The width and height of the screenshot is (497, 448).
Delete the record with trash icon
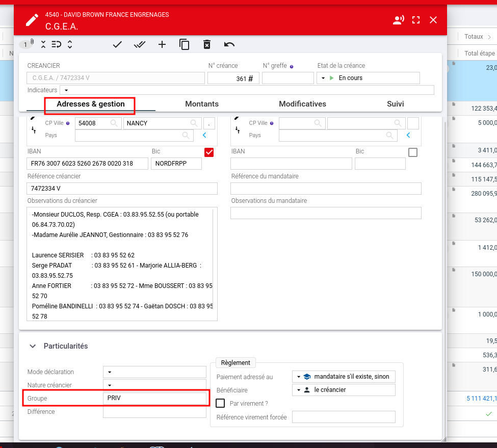pos(206,44)
